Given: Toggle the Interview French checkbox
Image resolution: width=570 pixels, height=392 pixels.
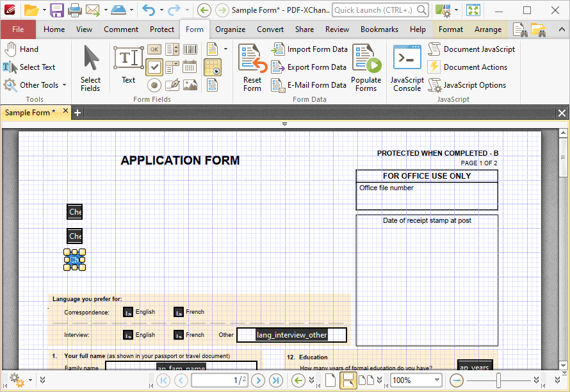Looking at the screenshot, I should point(179,335).
